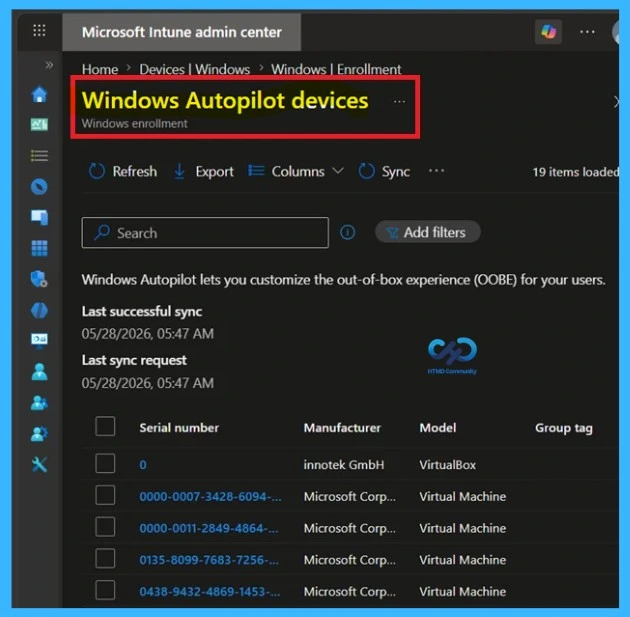Check the 0135-8099-7683-7256 row checkbox

(105, 559)
